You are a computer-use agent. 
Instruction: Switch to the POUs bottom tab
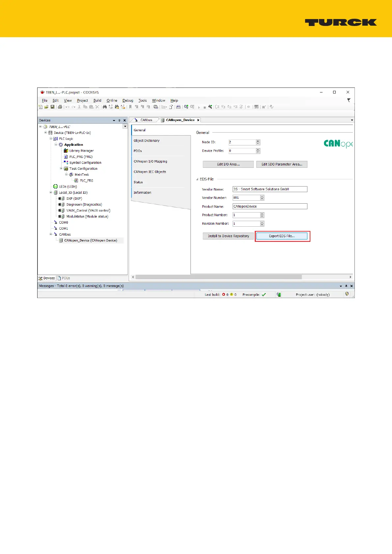(64, 278)
